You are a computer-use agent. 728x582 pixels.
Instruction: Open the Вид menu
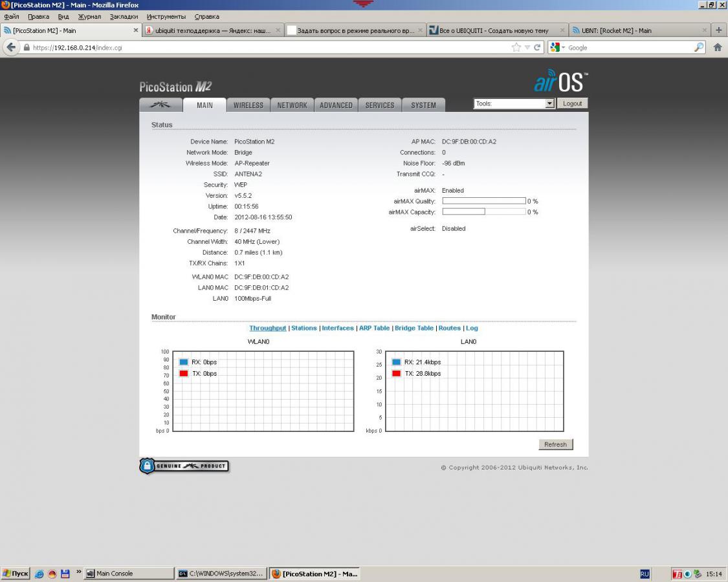(x=63, y=17)
